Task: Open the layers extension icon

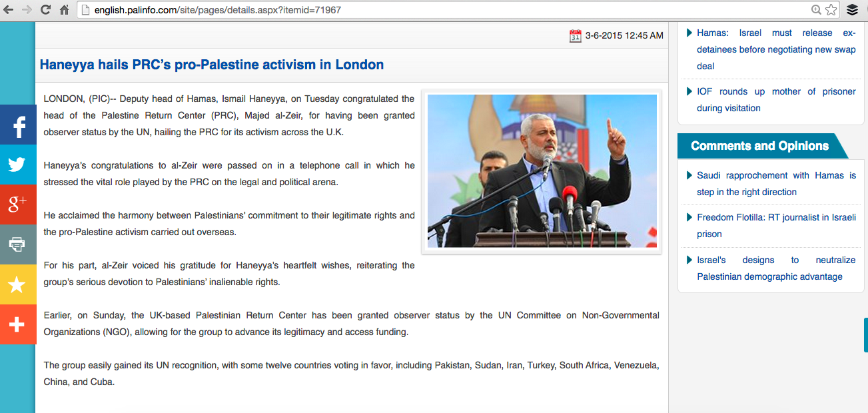Action: (x=852, y=10)
